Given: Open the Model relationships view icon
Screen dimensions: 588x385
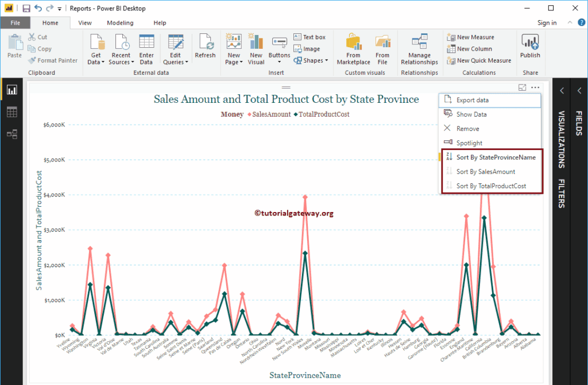Looking at the screenshot, I should pyautogui.click(x=11, y=134).
